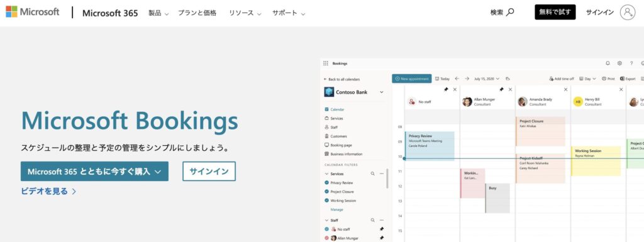
Task: Click the pin icon on Allan Munger column
Action: (501, 89)
